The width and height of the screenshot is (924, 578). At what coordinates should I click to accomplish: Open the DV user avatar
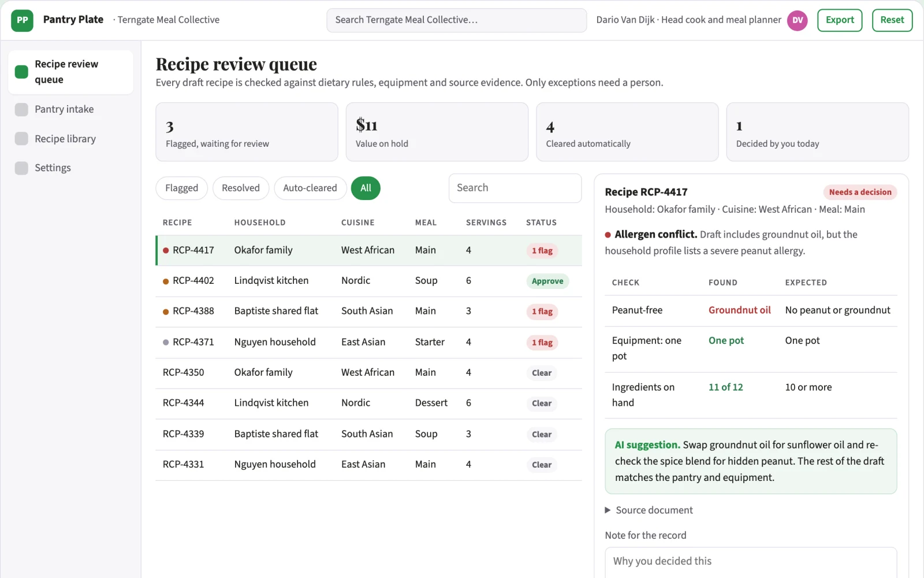click(x=797, y=20)
